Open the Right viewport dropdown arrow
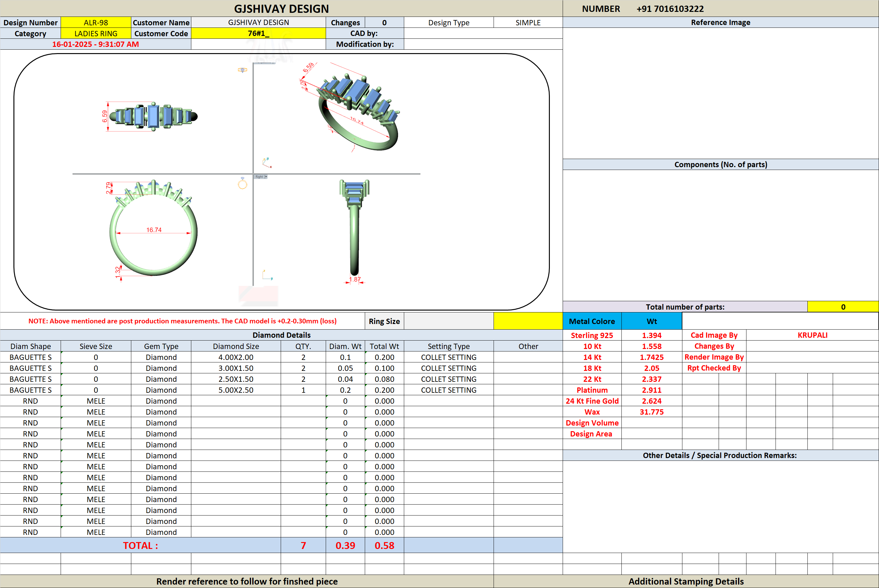This screenshot has width=879, height=588. [266, 177]
